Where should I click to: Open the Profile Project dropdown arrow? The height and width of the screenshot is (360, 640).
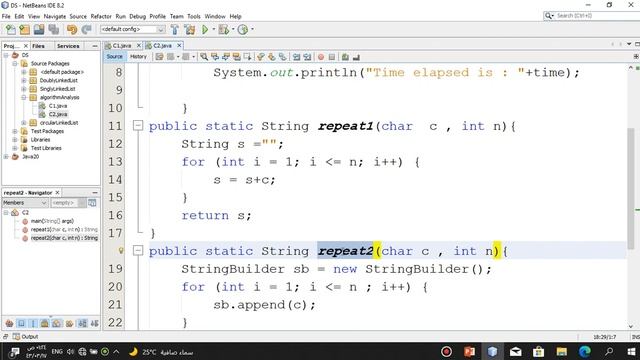point(252,29)
